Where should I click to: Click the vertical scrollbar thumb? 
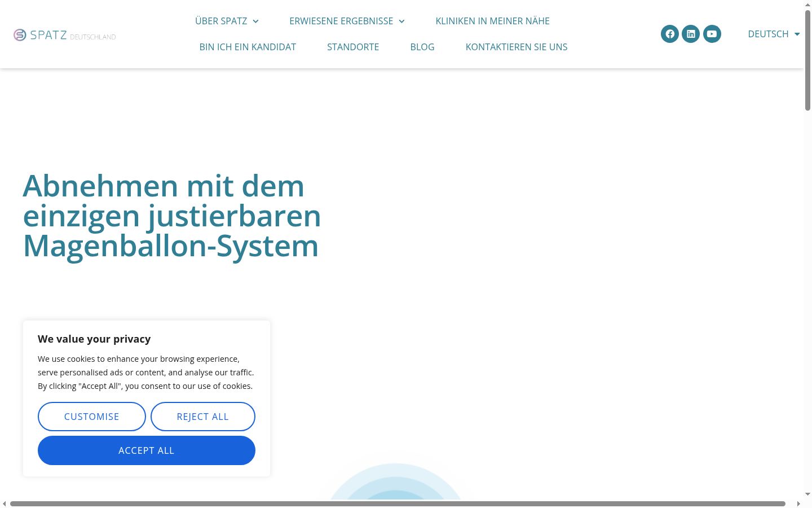[807, 60]
